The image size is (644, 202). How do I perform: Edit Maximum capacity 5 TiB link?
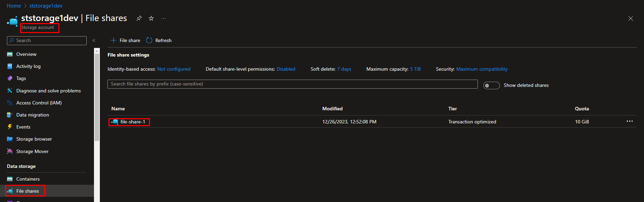tap(415, 69)
